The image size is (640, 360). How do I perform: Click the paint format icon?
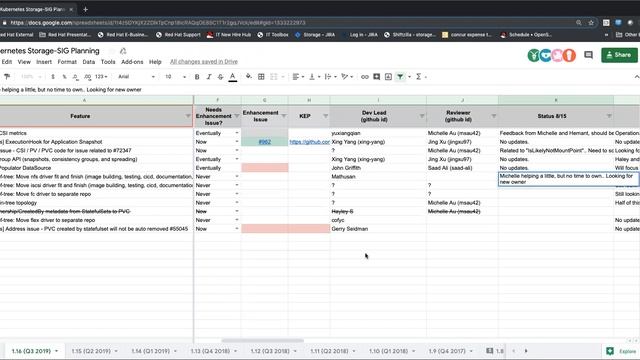pos(7,77)
